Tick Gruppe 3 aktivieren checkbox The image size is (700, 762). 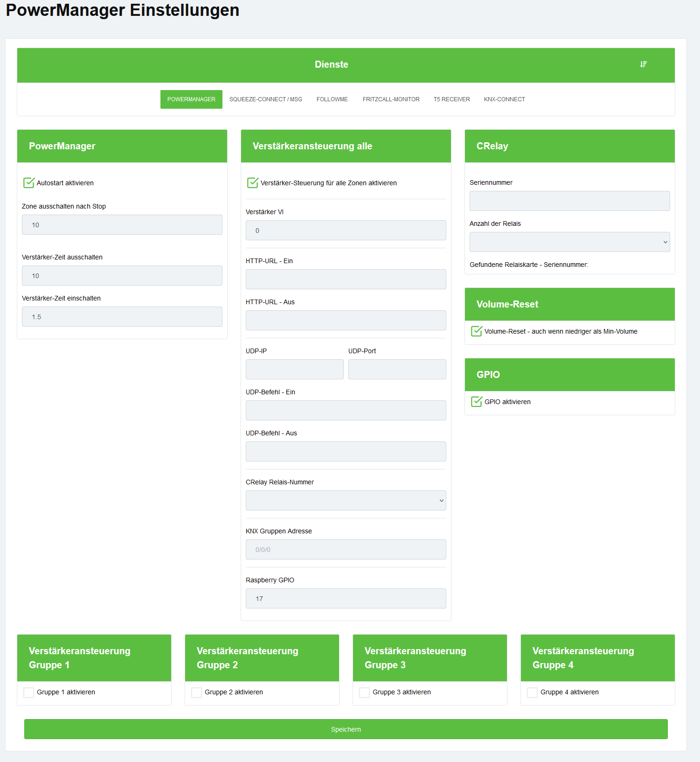pyautogui.click(x=365, y=692)
